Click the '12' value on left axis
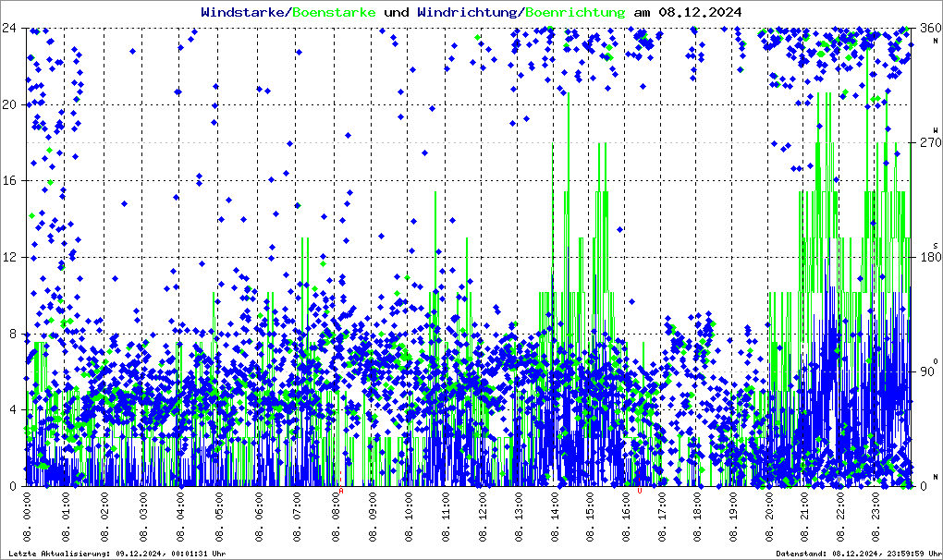 click(8, 257)
